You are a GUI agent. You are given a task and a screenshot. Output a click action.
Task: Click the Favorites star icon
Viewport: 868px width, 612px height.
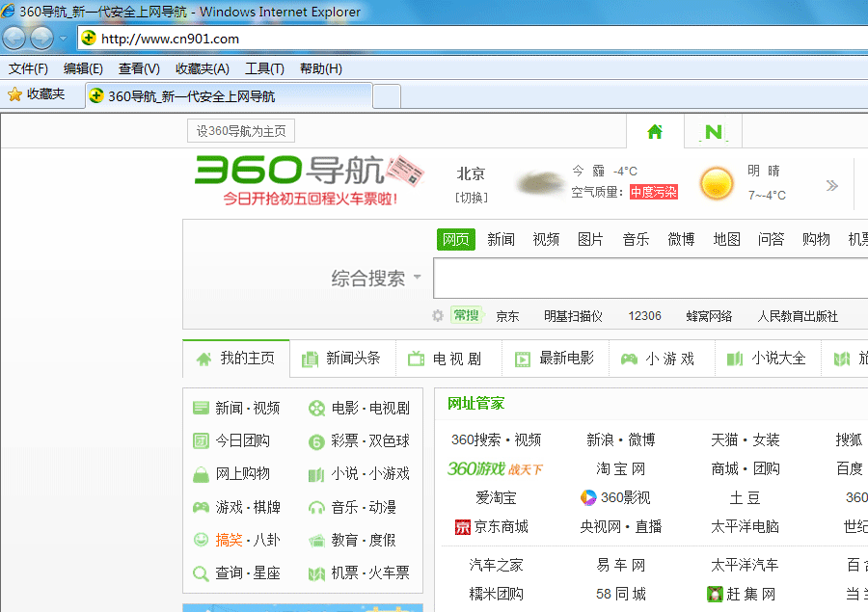[14, 94]
